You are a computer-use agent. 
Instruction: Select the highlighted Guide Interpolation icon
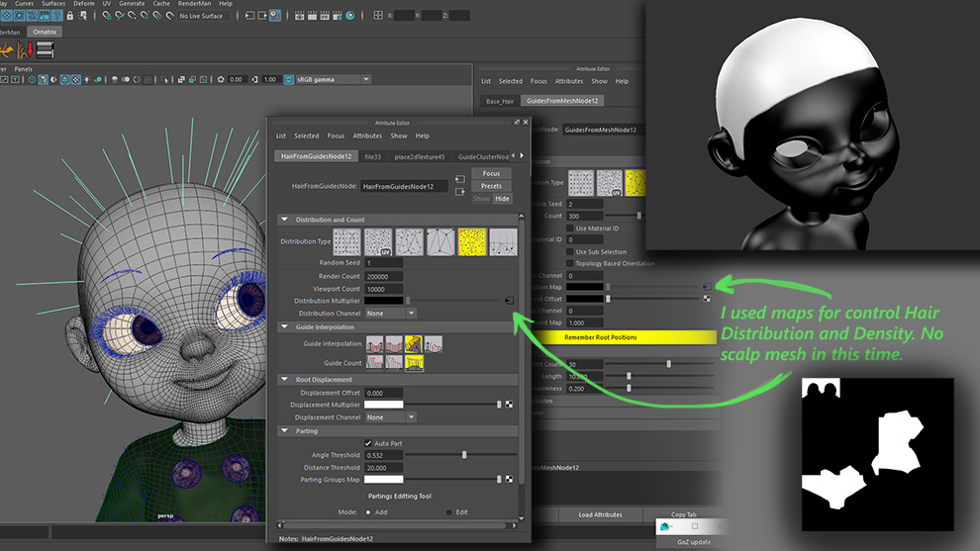[413, 344]
